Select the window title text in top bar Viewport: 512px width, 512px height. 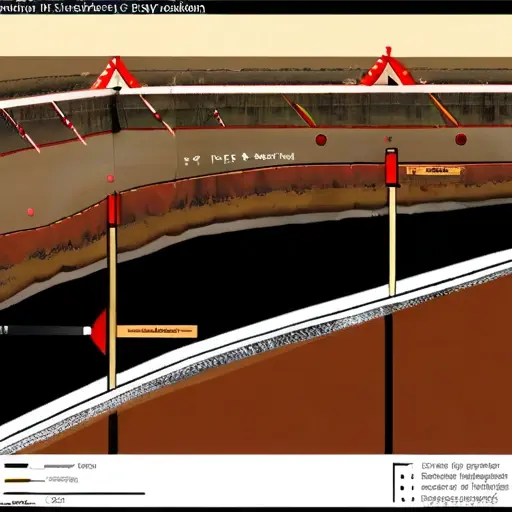click(x=102, y=7)
